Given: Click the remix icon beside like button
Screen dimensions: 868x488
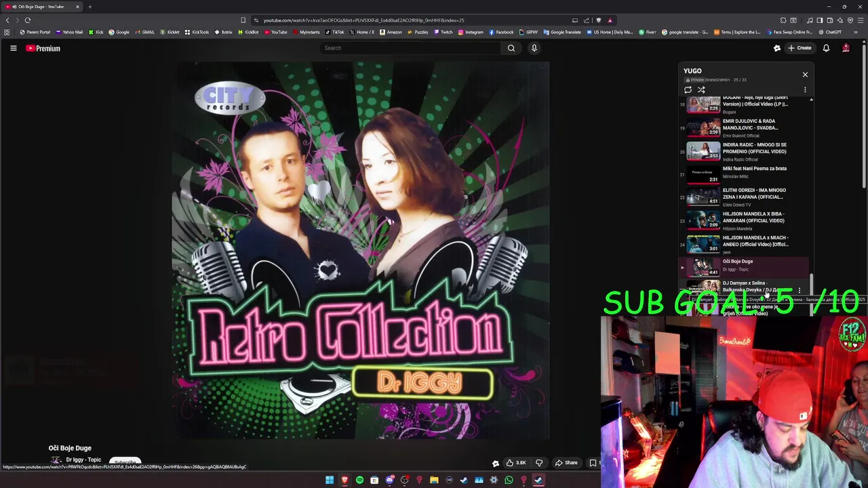Looking at the screenshot, I should 496,463.
